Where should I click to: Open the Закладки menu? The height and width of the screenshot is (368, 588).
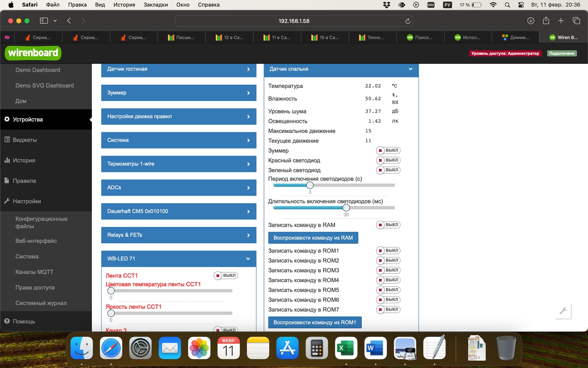pyautogui.click(x=156, y=5)
